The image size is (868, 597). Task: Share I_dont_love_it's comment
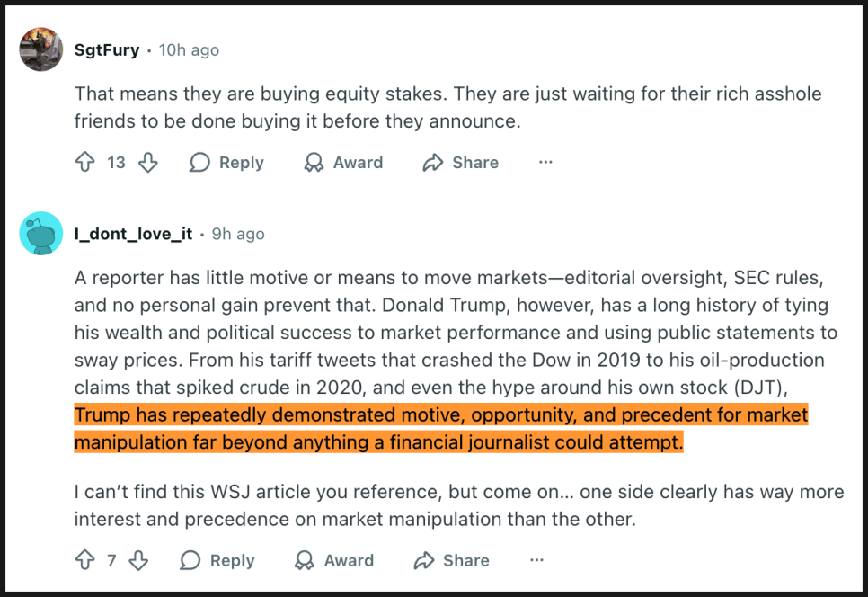[451, 561]
